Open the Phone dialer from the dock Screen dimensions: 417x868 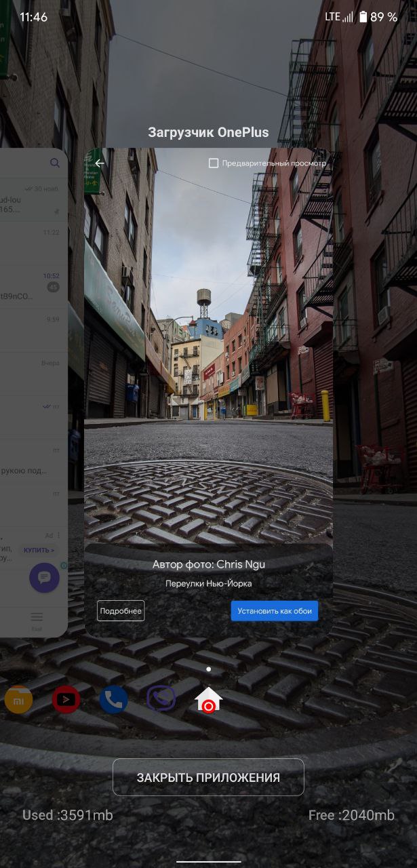113,700
